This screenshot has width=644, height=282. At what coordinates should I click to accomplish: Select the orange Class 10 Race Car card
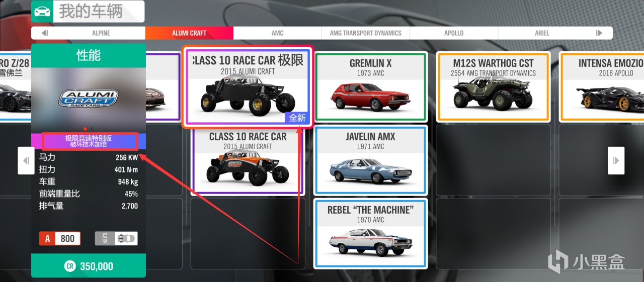tap(248, 161)
